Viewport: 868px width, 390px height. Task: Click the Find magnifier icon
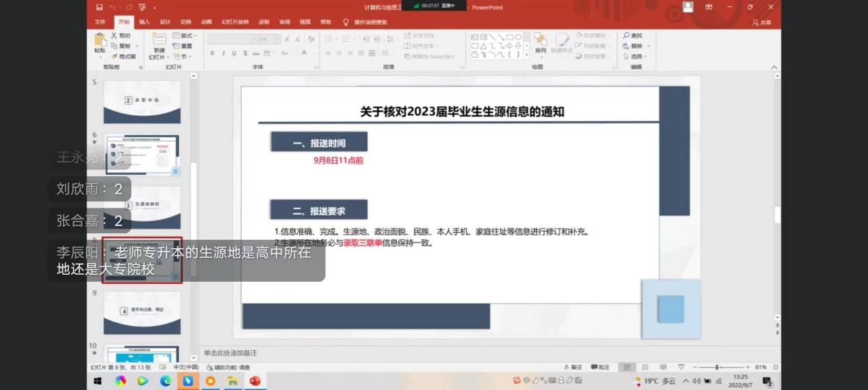tap(626, 36)
